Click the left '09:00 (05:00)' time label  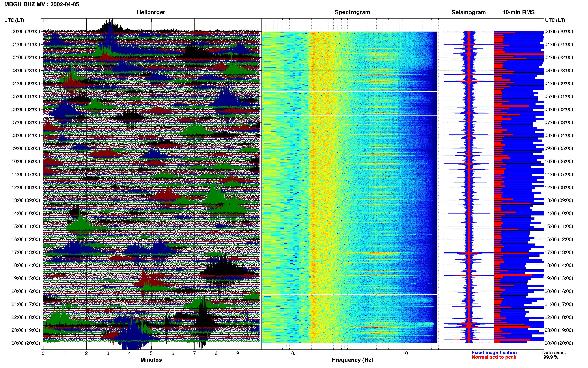pos(26,148)
